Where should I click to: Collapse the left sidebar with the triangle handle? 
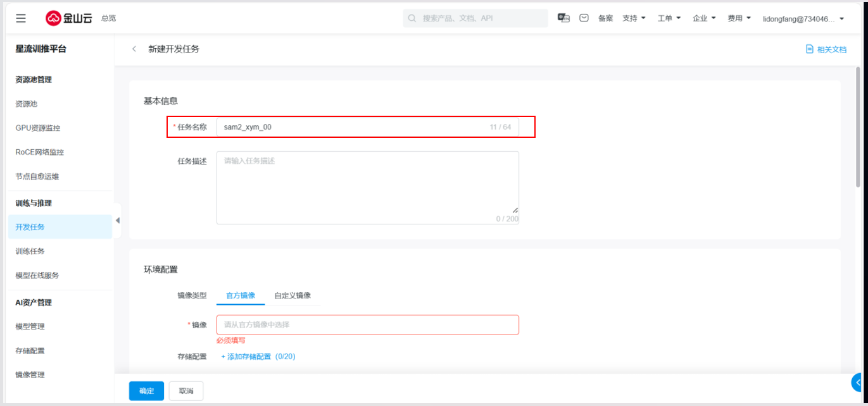117,220
